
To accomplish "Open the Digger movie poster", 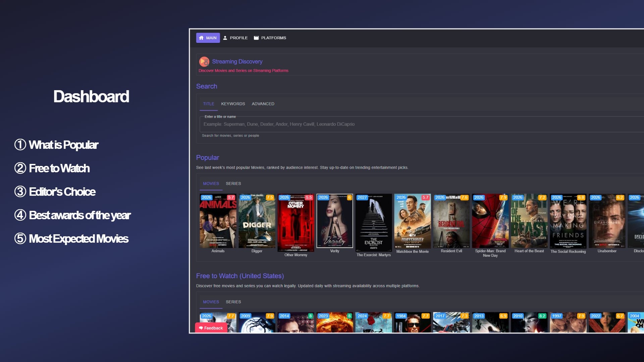I will point(257,221).
